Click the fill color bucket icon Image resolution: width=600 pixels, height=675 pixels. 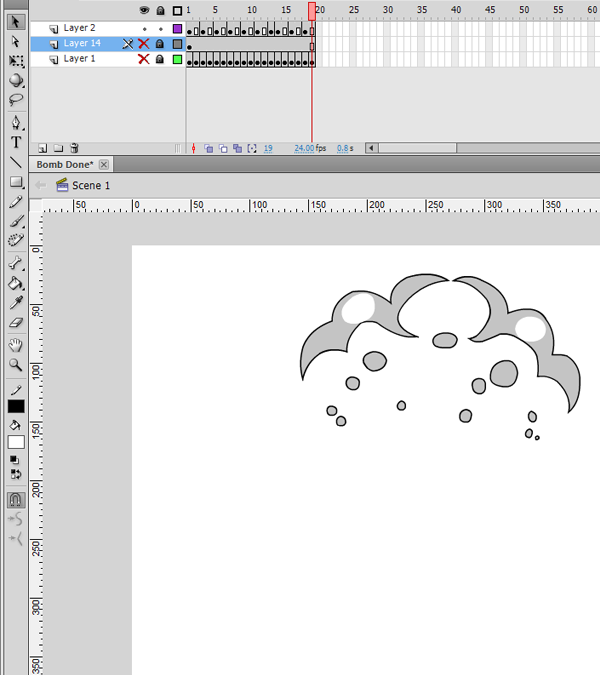click(15, 426)
